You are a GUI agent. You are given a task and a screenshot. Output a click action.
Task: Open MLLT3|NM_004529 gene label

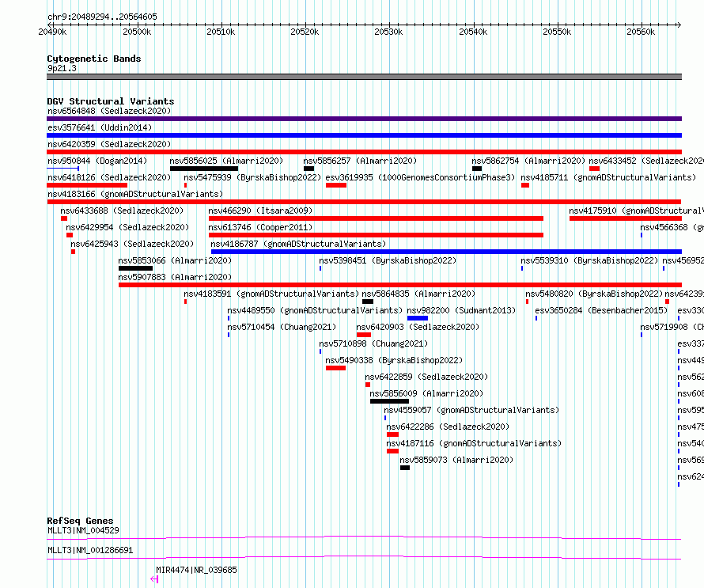click(83, 530)
